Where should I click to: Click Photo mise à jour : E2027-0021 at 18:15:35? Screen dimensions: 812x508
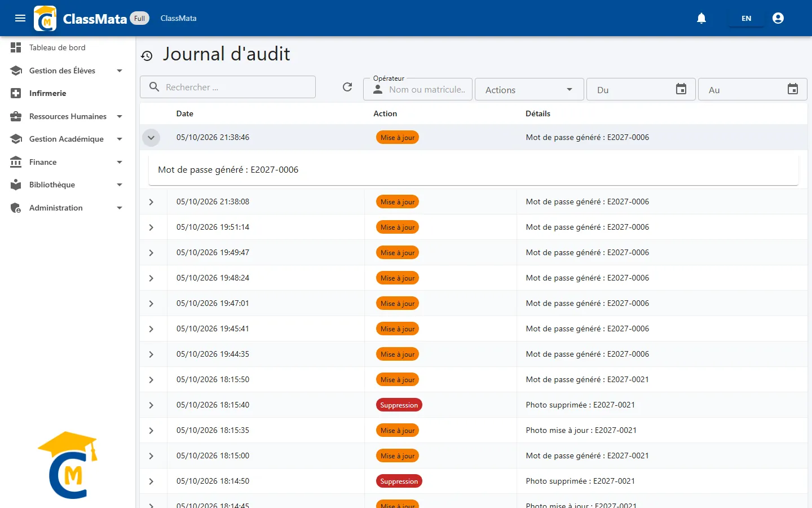[x=581, y=430]
